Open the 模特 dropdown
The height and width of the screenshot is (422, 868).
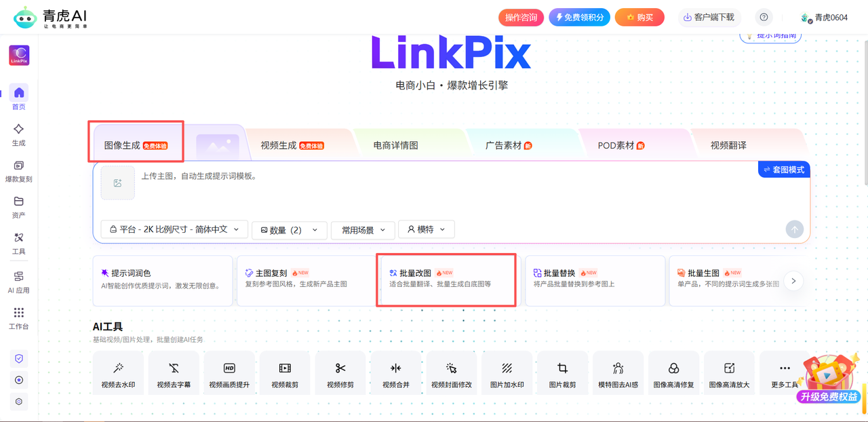(427, 229)
